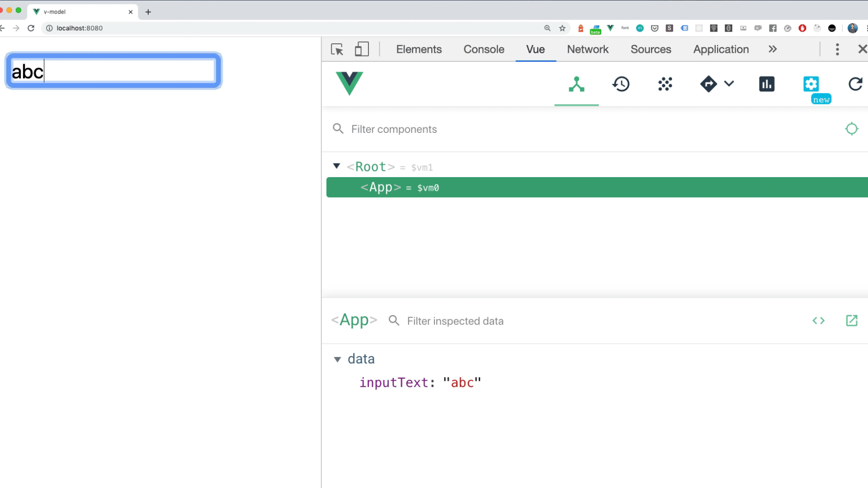Open the Performance bar chart tab
868x488 pixels.
tap(767, 84)
